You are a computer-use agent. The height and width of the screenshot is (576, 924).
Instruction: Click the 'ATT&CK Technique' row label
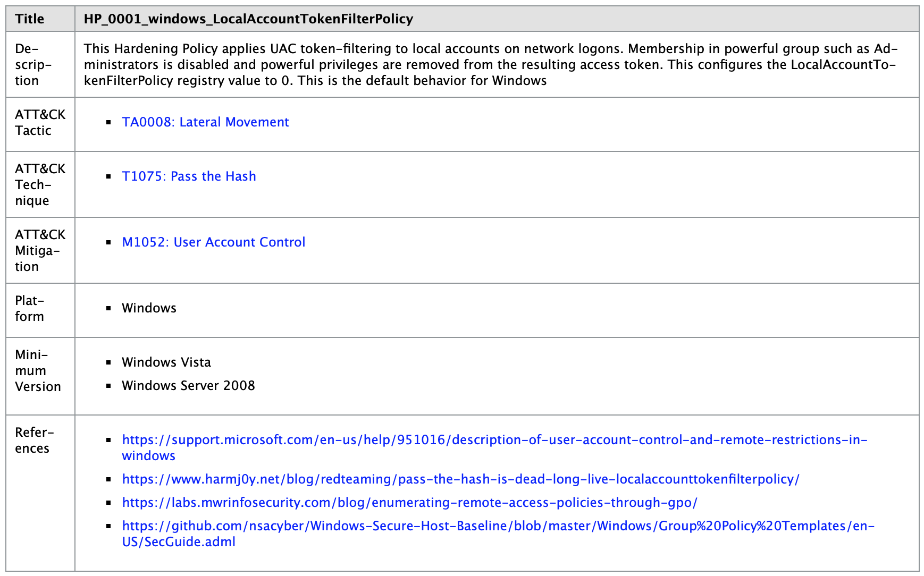[40, 185]
